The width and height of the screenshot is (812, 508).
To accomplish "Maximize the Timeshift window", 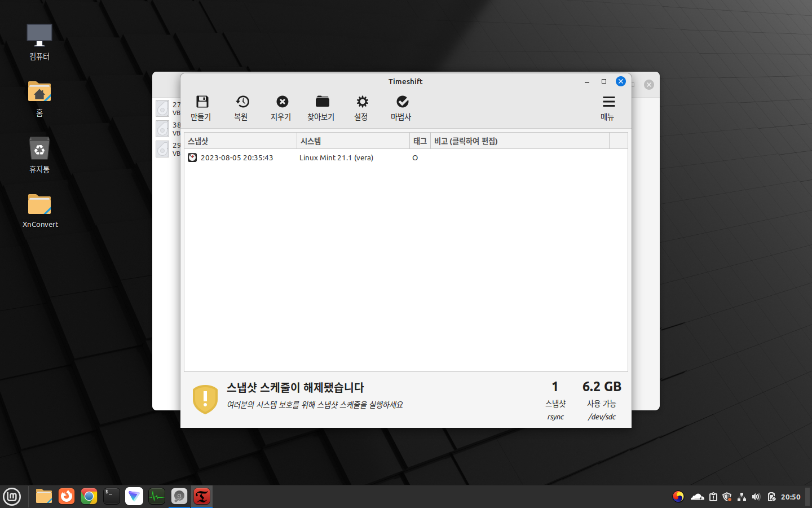I will (x=604, y=82).
